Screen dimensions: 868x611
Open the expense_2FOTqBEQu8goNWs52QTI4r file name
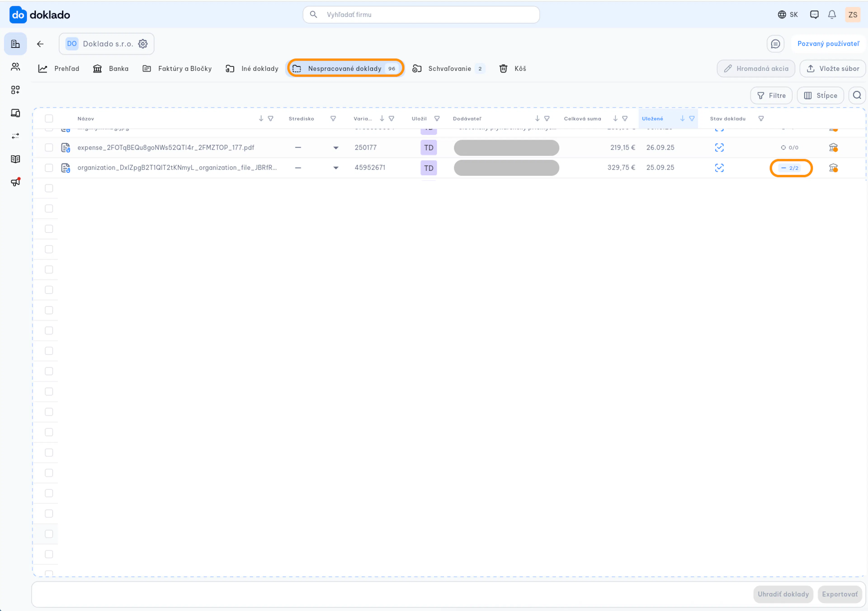(x=166, y=147)
